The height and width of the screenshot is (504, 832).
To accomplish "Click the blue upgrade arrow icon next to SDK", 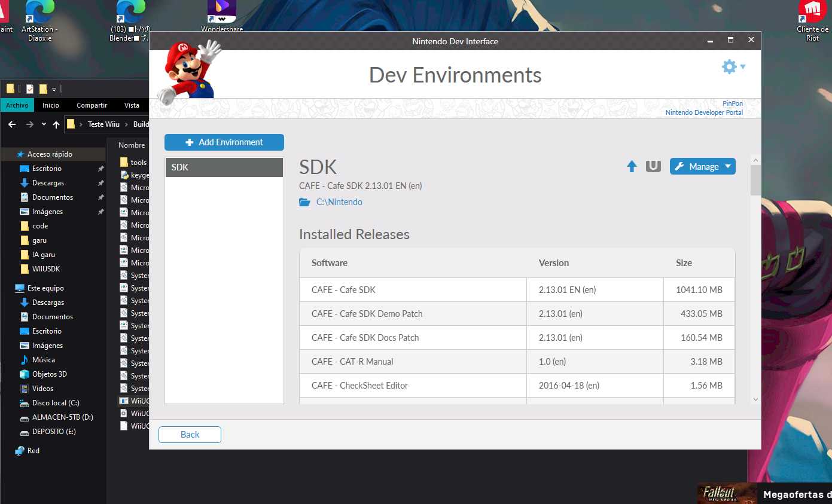I will click(632, 166).
